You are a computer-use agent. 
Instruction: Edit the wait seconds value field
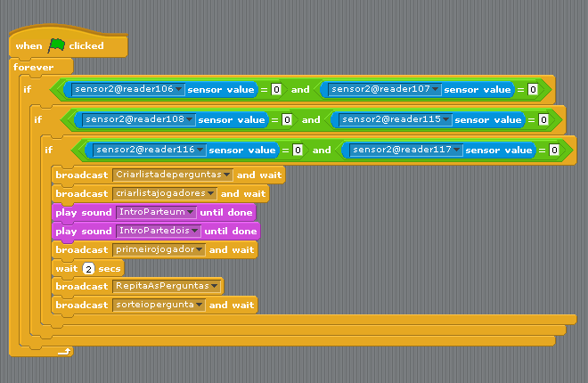[89, 268]
